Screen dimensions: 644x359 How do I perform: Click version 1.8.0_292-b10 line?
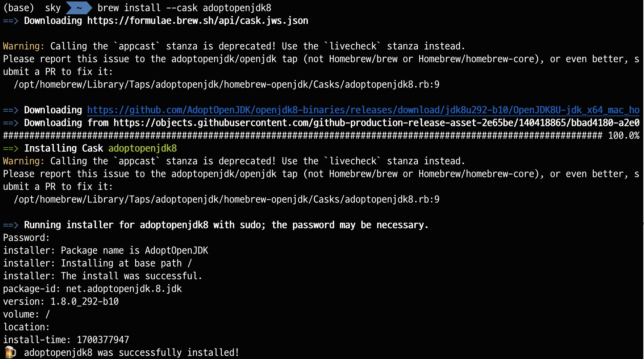point(61,302)
